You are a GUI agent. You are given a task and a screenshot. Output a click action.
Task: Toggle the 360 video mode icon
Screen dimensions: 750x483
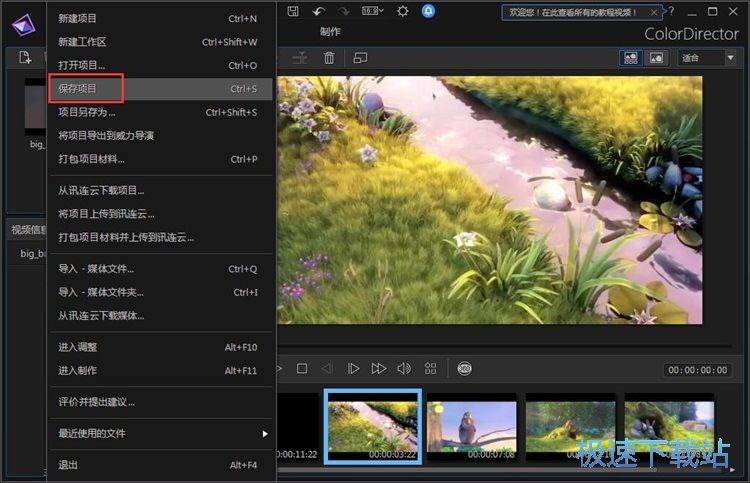[464, 369]
